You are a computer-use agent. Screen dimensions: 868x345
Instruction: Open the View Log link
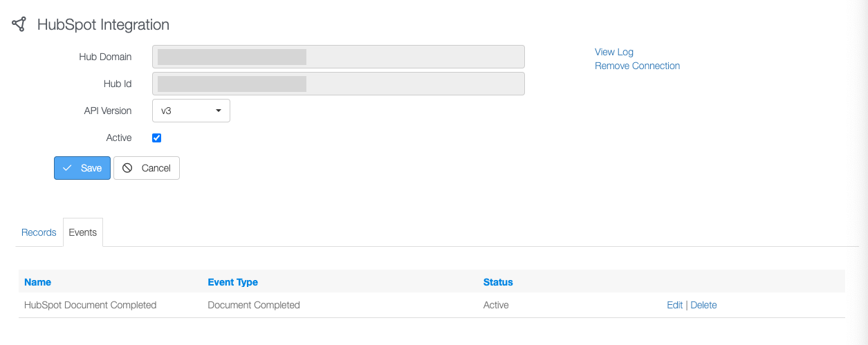614,52
